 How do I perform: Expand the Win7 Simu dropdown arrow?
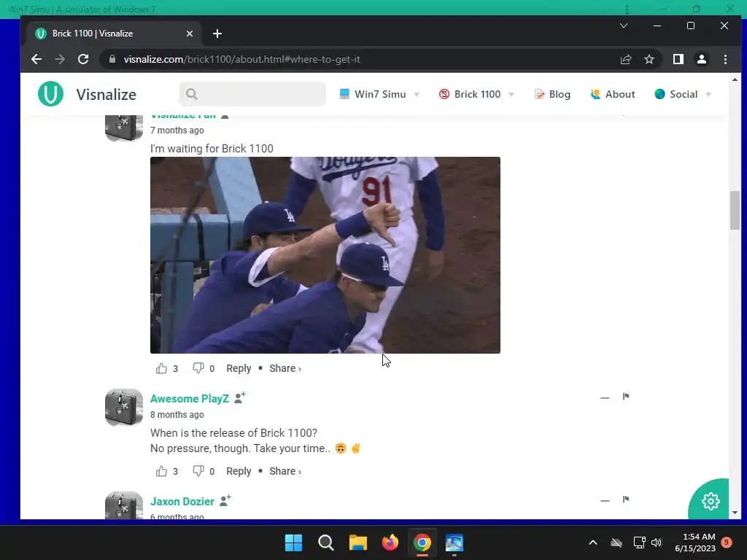coord(417,94)
